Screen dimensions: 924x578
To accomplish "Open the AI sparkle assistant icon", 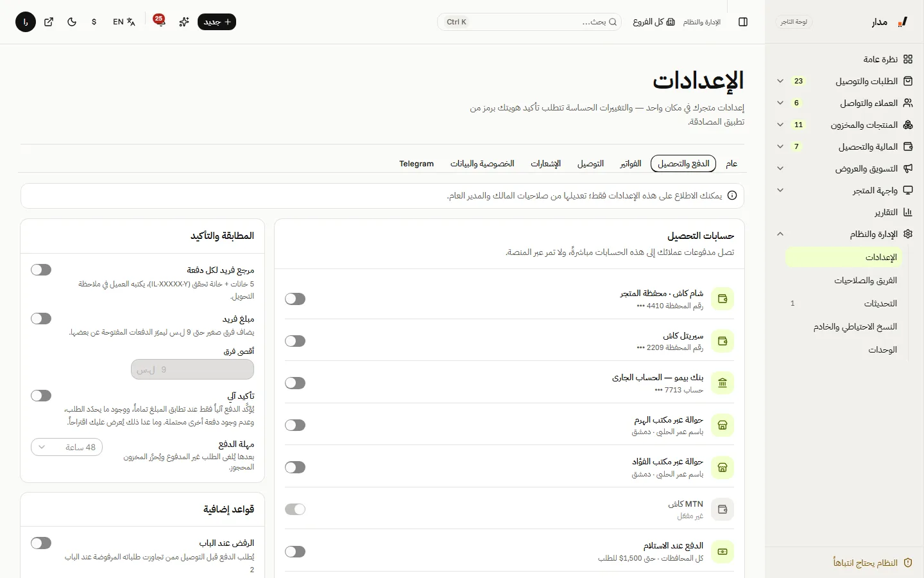I will click(x=184, y=22).
